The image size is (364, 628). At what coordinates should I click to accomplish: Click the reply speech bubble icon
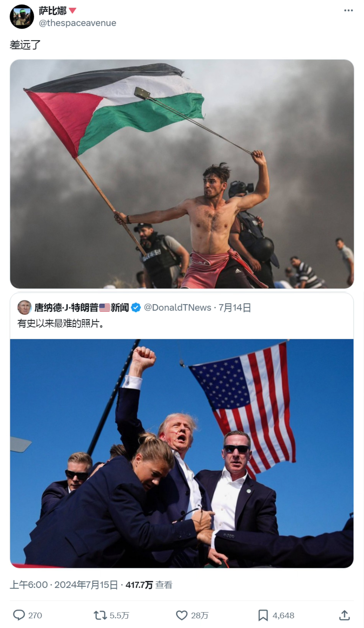point(19,615)
